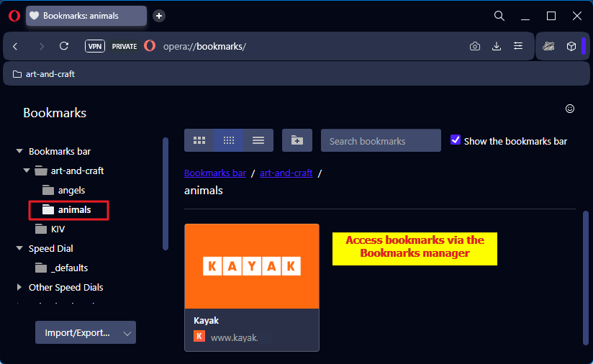Switch to small tiles view
The height and width of the screenshot is (364, 593).
228,140
